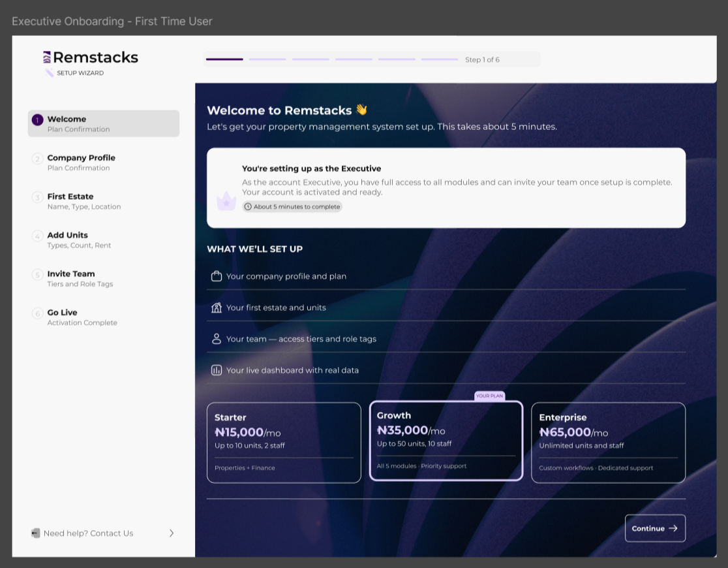Go to the Company Profile step
This screenshot has height=568, width=728.
point(104,162)
